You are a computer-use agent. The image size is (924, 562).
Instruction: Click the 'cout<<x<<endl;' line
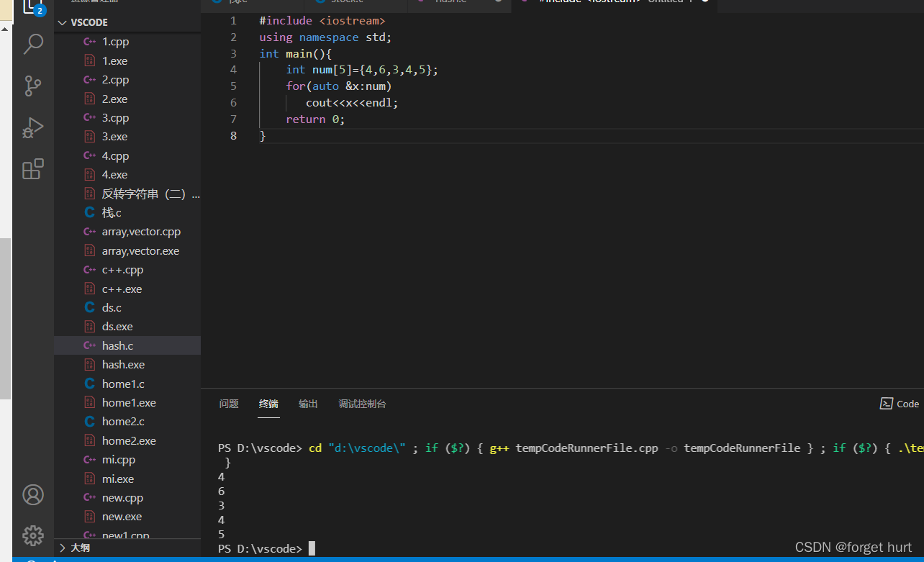pos(352,103)
